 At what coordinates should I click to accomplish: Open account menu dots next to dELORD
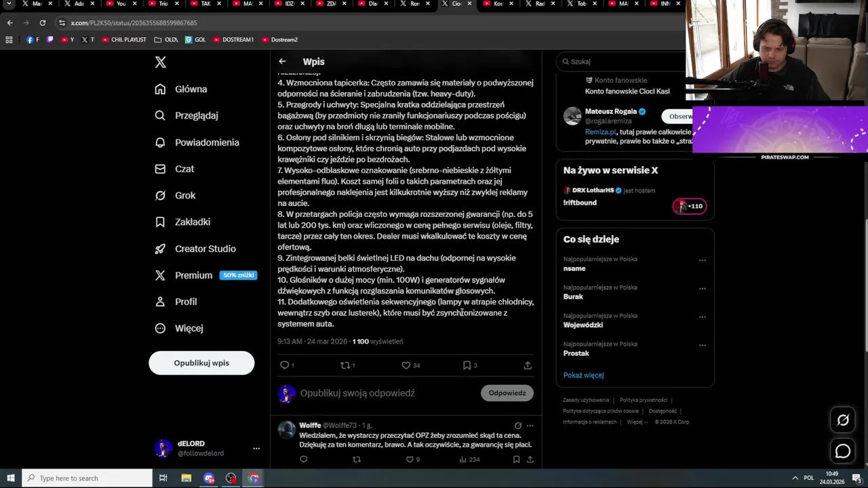click(256, 449)
